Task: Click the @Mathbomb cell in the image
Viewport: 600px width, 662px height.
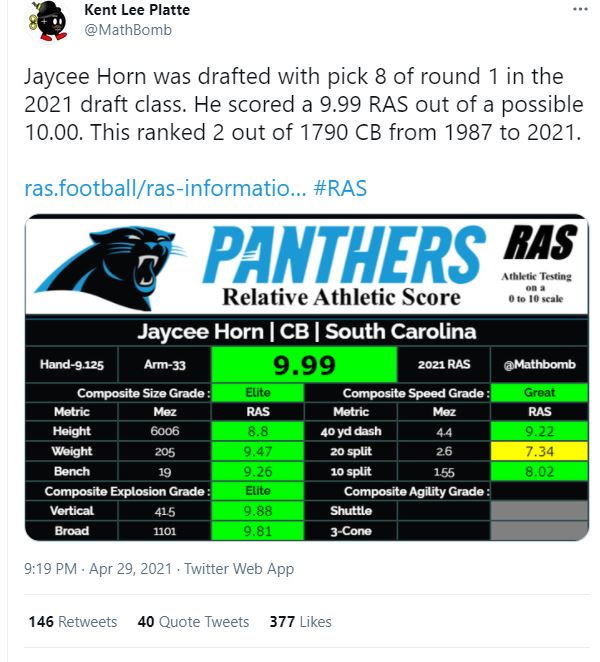Action: pyautogui.click(x=540, y=365)
